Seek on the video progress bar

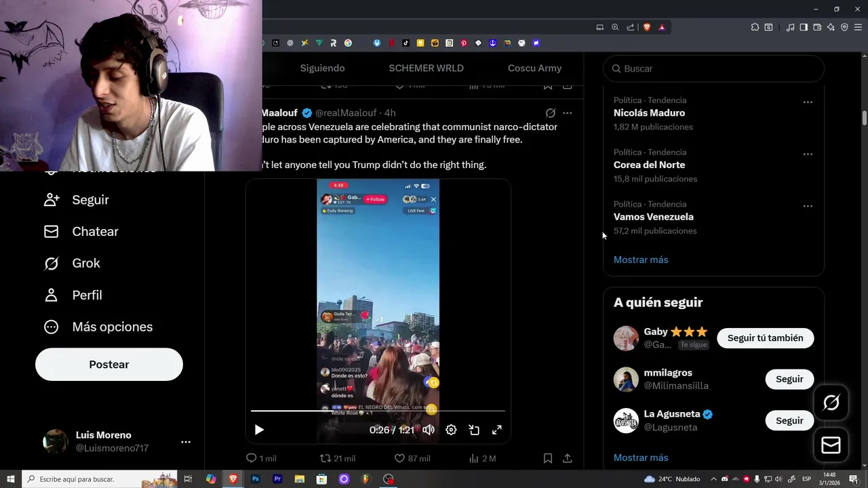coord(378,411)
